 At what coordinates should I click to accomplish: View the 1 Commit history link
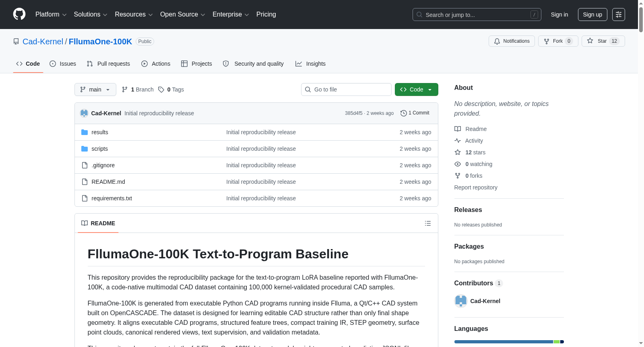pos(415,113)
